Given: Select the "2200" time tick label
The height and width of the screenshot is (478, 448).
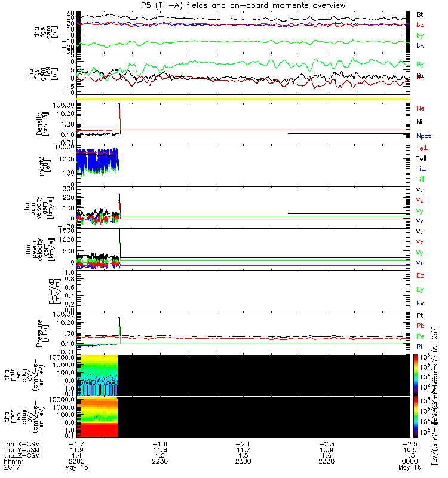Looking at the screenshot, I should (x=76, y=461).
